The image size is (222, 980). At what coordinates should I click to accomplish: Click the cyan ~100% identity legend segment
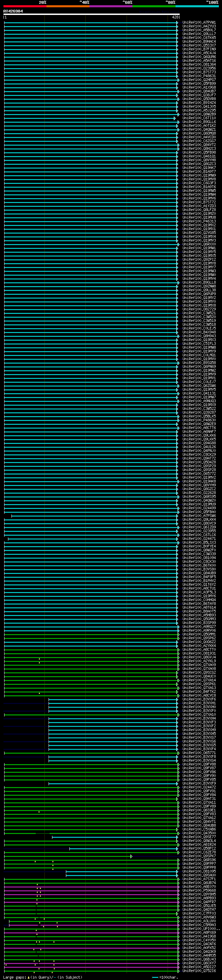pos(197,6)
